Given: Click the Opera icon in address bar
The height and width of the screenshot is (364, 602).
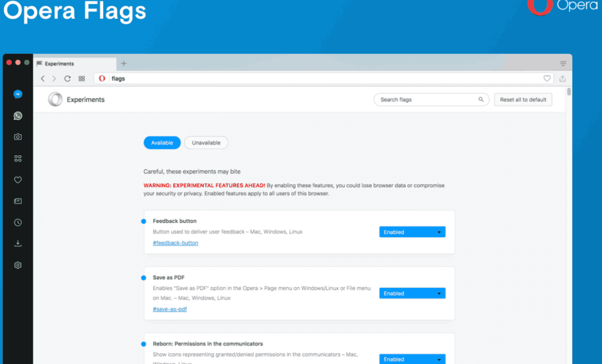Looking at the screenshot, I should 102,78.
